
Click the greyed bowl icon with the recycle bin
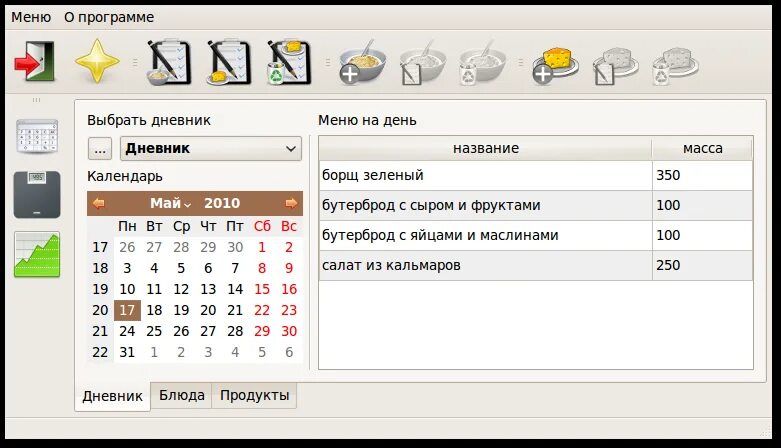[x=483, y=63]
